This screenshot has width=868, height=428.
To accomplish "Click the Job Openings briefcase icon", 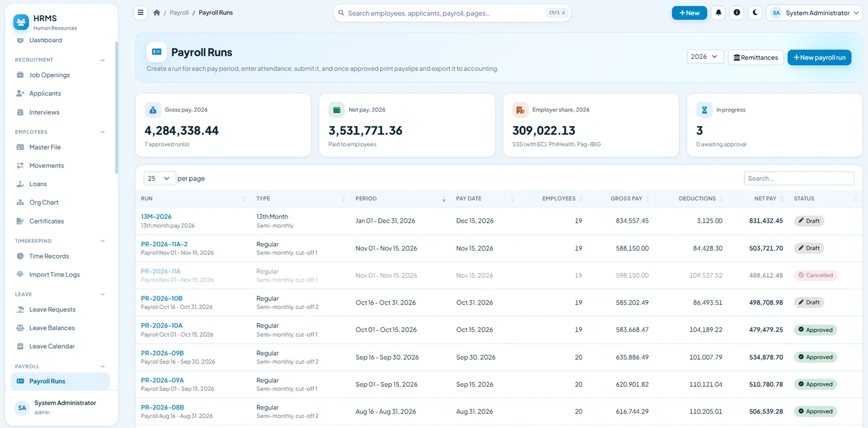I will [20, 75].
